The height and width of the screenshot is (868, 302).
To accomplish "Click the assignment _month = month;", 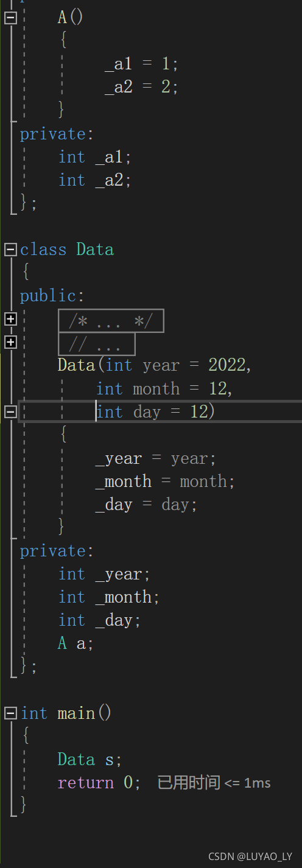I will 165,481.
